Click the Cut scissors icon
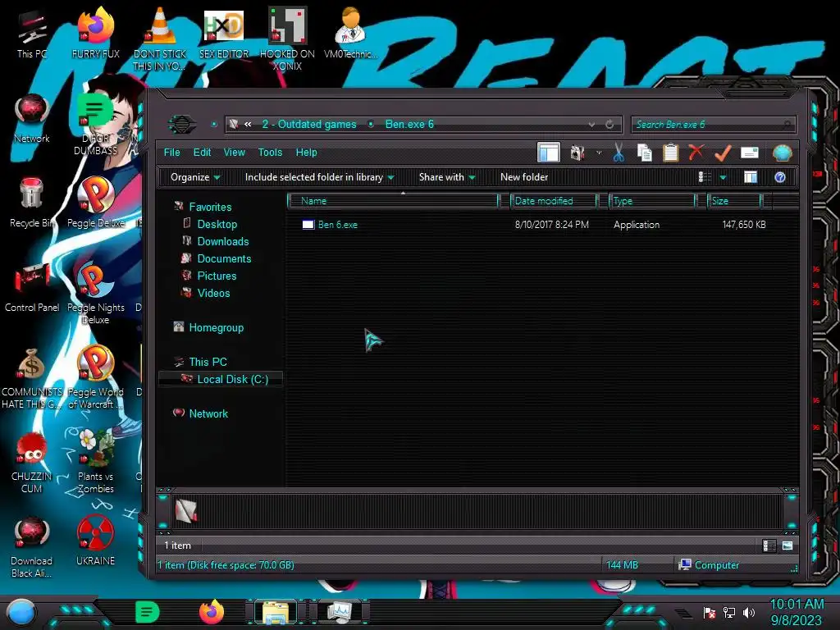840x630 pixels. click(619, 153)
